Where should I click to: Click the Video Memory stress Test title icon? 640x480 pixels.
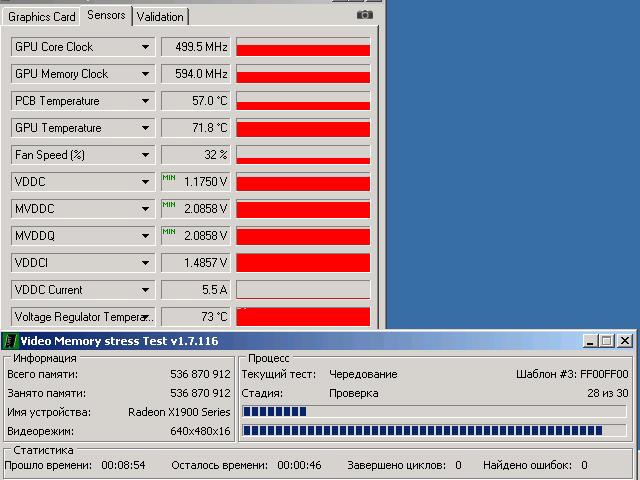point(10,341)
